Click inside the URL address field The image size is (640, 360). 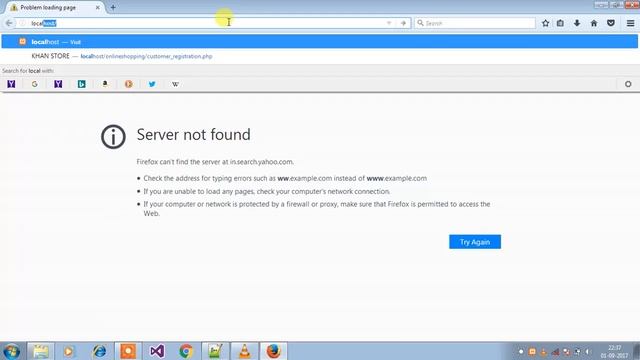(x=206, y=23)
